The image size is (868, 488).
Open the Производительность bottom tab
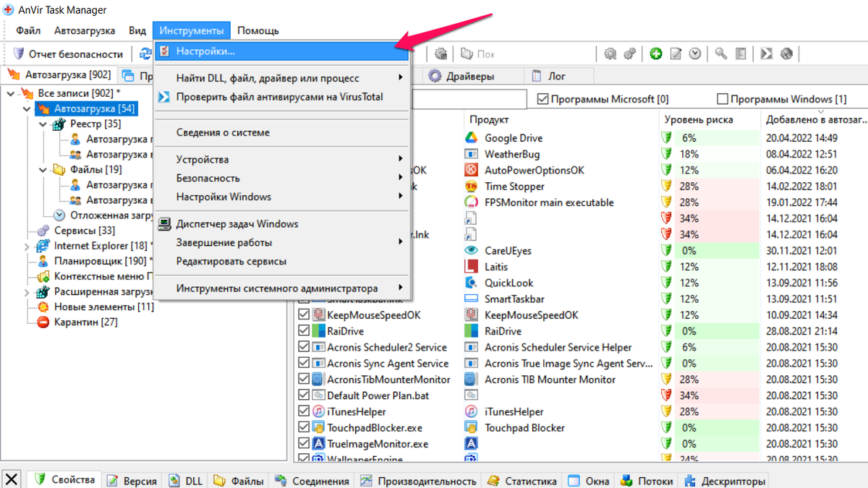(419, 481)
